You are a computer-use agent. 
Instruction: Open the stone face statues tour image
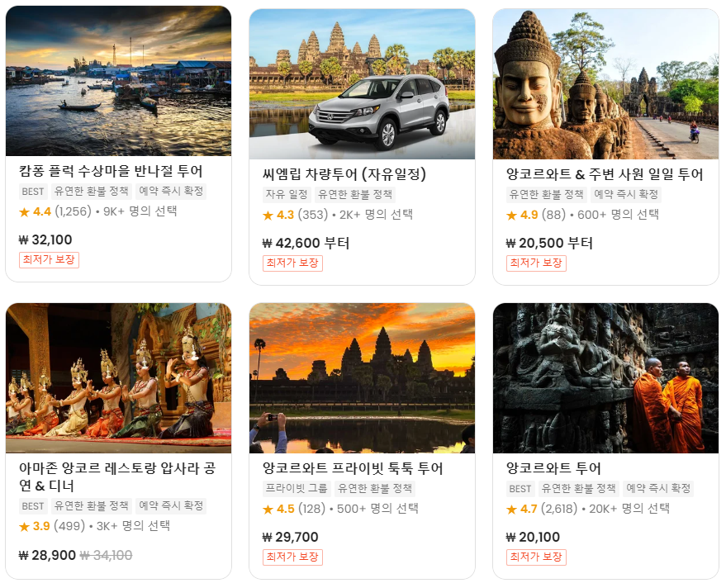click(x=605, y=83)
